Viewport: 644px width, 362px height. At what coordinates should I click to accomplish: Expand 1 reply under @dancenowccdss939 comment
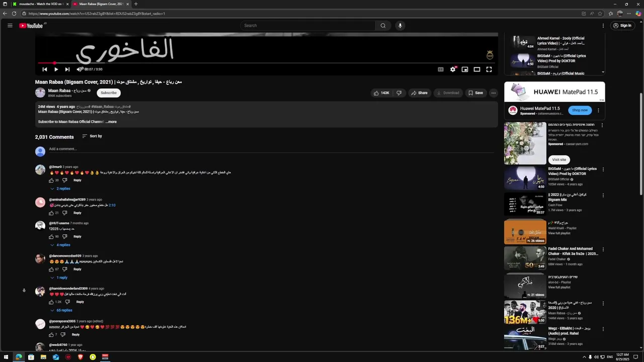(59, 278)
